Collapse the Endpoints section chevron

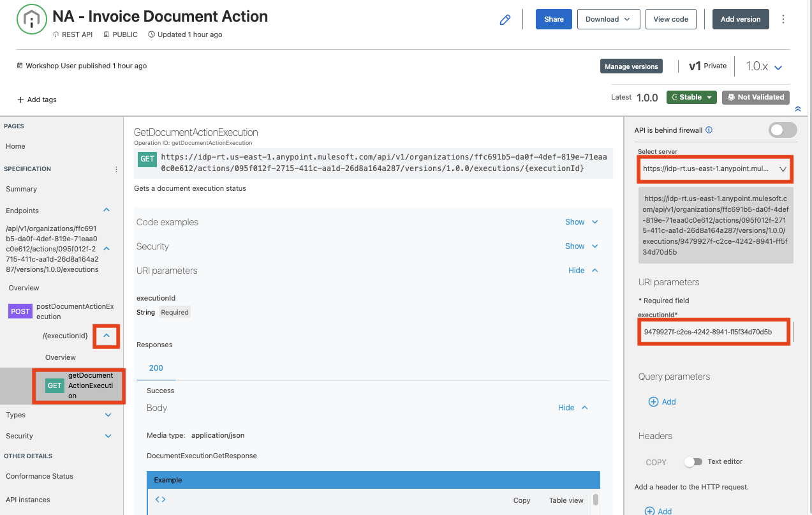pyautogui.click(x=107, y=210)
